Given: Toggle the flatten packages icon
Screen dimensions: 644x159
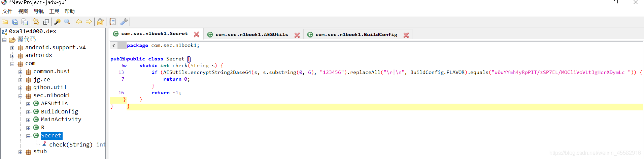Looking at the screenshot, I should [46, 22].
